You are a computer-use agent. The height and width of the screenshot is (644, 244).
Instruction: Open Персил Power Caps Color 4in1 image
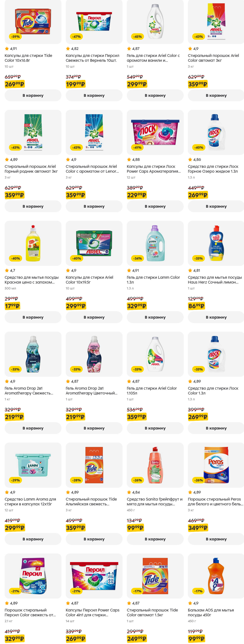[94, 576]
